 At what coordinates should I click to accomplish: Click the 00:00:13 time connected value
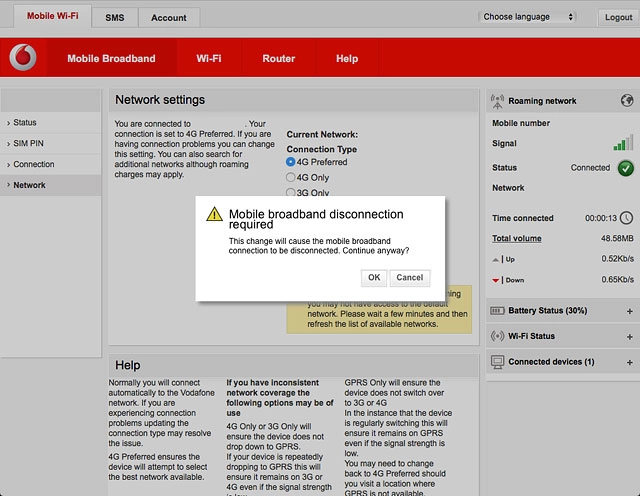(601, 218)
